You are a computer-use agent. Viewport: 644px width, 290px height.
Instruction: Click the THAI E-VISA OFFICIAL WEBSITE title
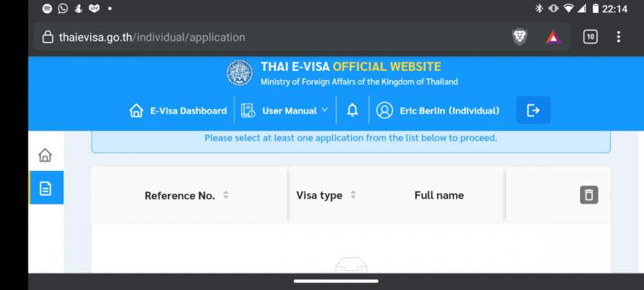tap(351, 66)
